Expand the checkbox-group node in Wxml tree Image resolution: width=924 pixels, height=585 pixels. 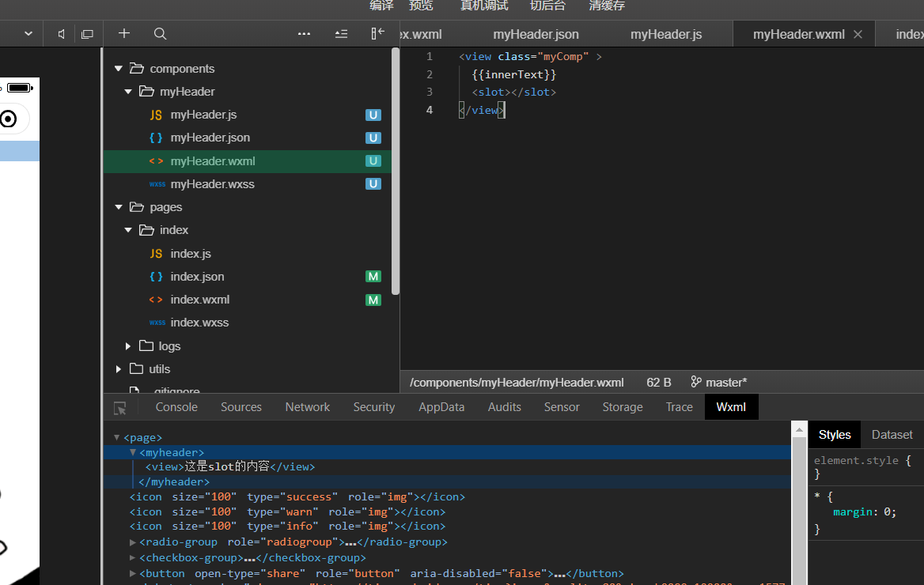click(x=133, y=557)
